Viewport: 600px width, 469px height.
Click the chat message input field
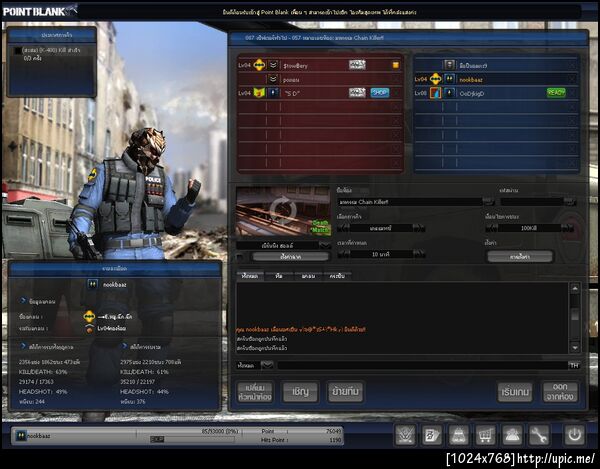tap(422, 365)
